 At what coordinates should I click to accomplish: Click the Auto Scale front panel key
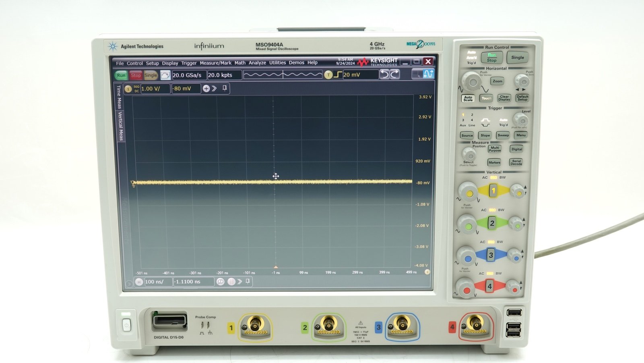point(468,98)
